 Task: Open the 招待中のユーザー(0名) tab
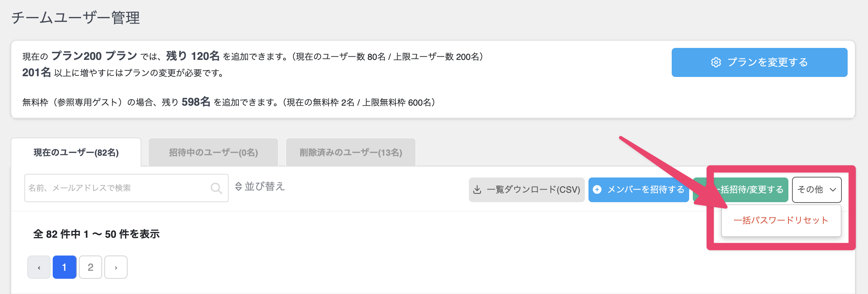(x=213, y=152)
